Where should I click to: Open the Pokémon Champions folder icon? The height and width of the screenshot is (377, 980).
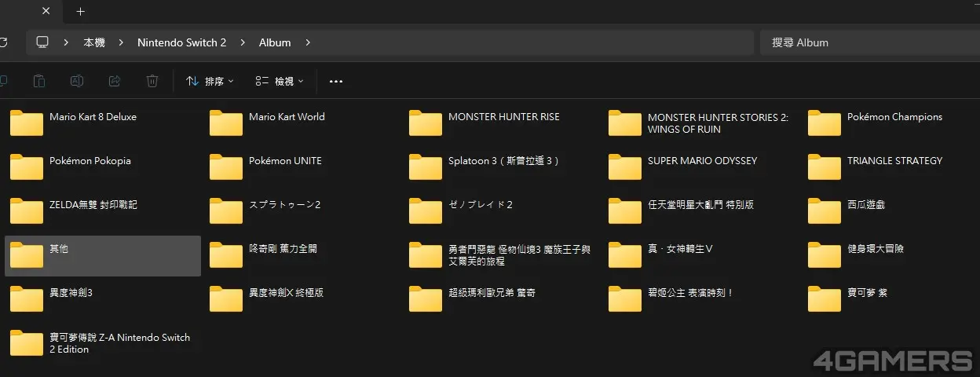825,123
